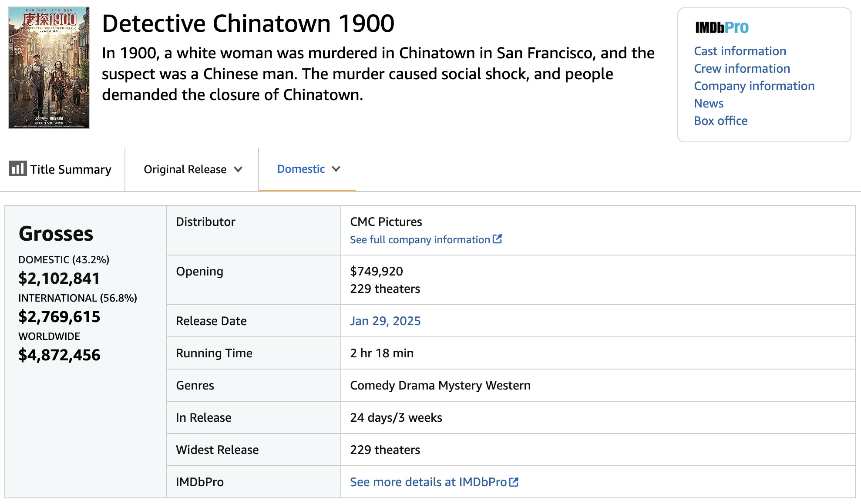Image resolution: width=861 pixels, height=504 pixels.
Task: Select the Title Summary tab
Action: 61,169
